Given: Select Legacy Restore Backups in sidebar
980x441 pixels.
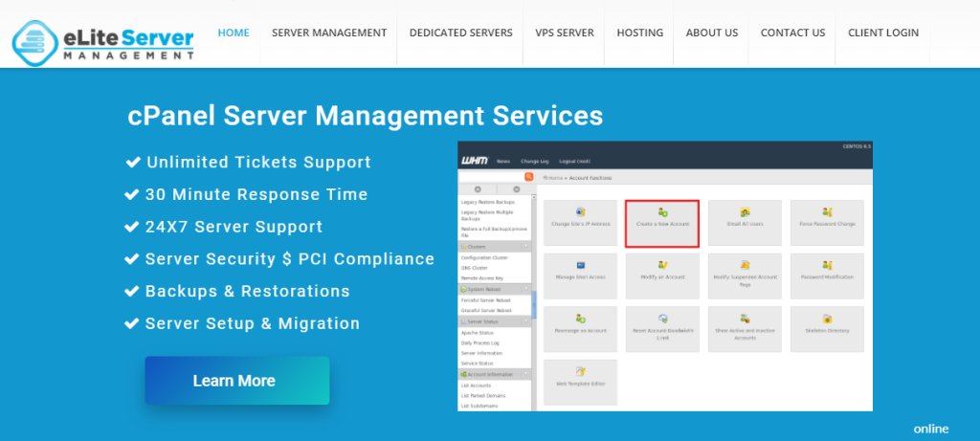Looking at the screenshot, I should 488,203.
